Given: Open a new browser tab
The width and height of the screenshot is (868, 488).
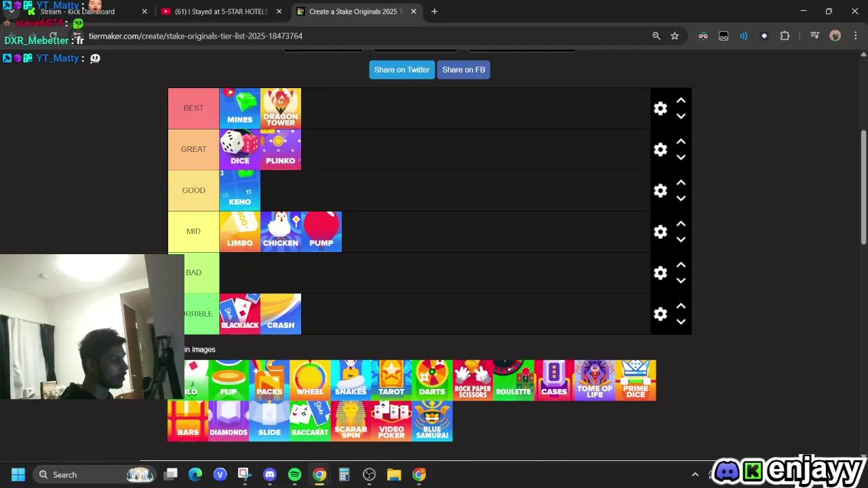Looking at the screenshot, I should tap(434, 12).
